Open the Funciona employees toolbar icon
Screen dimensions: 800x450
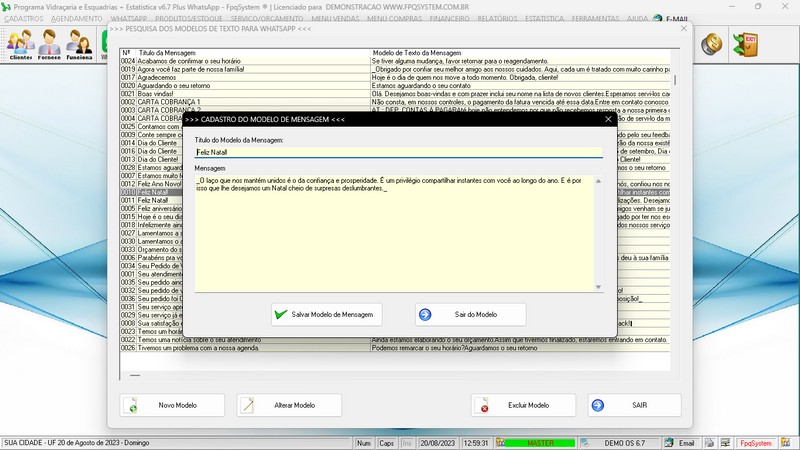click(x=79, y=45)
